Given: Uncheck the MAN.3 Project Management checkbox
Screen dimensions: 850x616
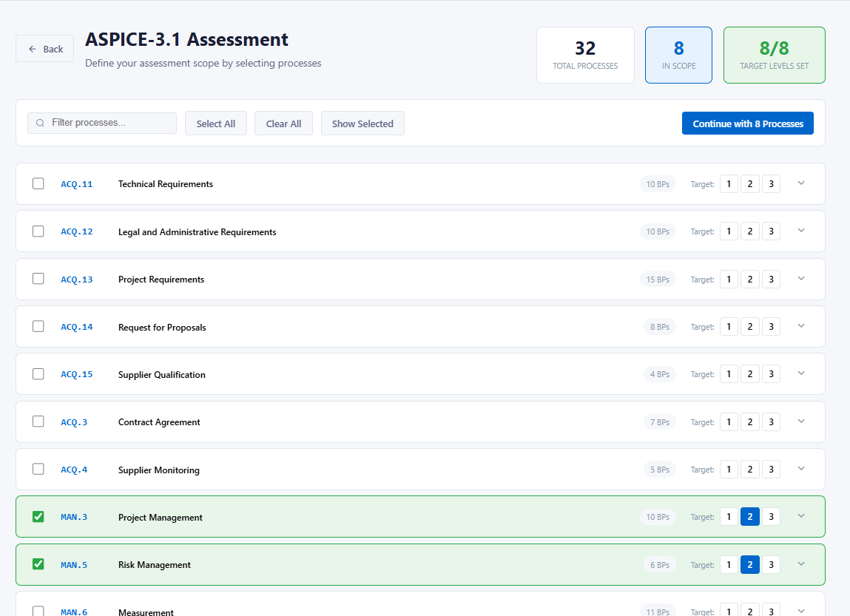Looking at the screenshot, I should click(38, 517).
